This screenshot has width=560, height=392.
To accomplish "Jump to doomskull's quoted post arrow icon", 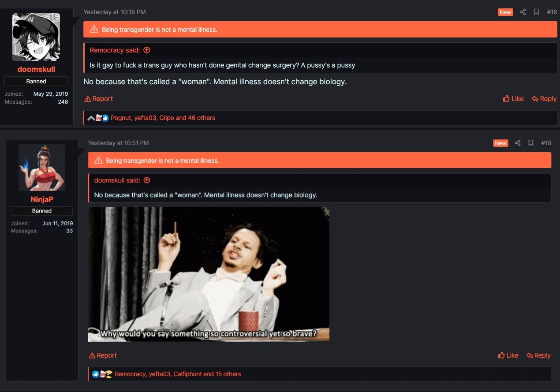I will [147, 180].
